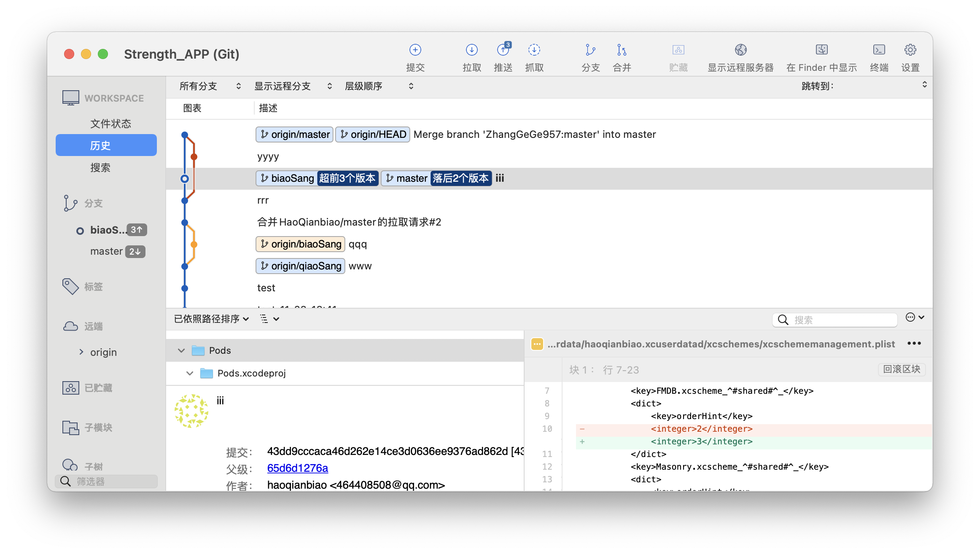
Task: Collapse the Pods folder chevron
Action: (181, 350)
